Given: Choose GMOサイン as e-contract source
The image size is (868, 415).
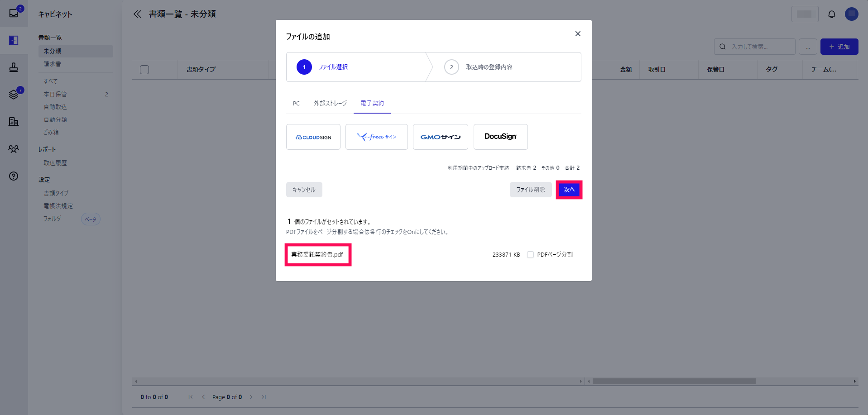Looking at the screenshot, I should (x=441, y=137).
